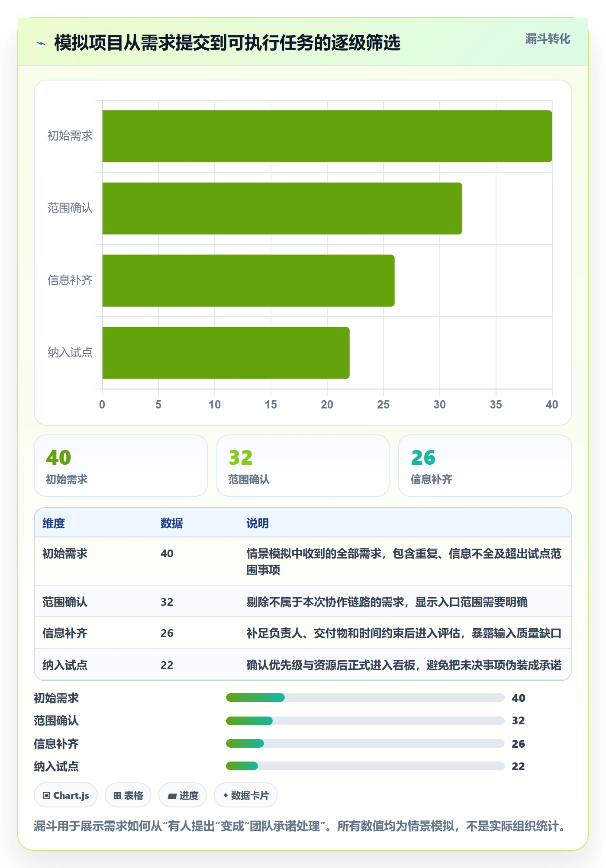Click the 说明 column header
Screen dimensions: 606x868
pos(258,523)
